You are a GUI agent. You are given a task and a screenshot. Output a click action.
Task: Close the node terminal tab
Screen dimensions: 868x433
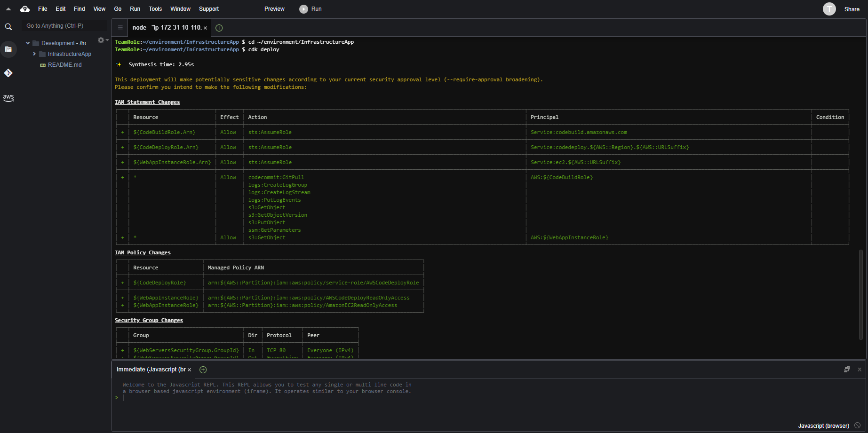point(205,28)
